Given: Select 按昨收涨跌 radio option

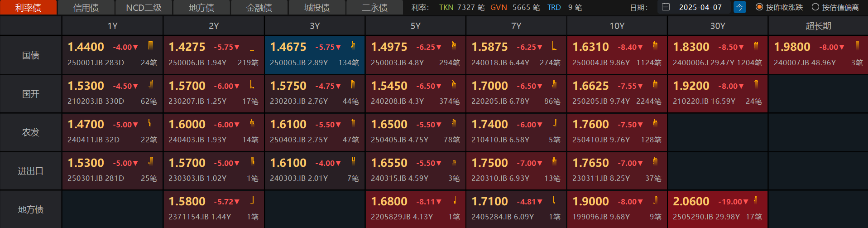Looking at the screenshot, I should pos(779,7).
